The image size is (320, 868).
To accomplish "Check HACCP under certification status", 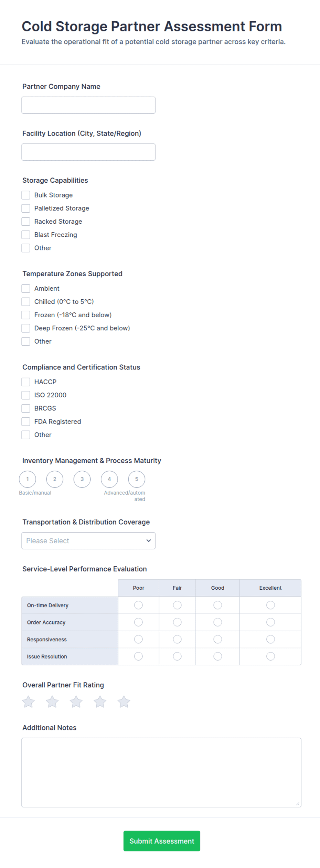I will tap(26, 382).
